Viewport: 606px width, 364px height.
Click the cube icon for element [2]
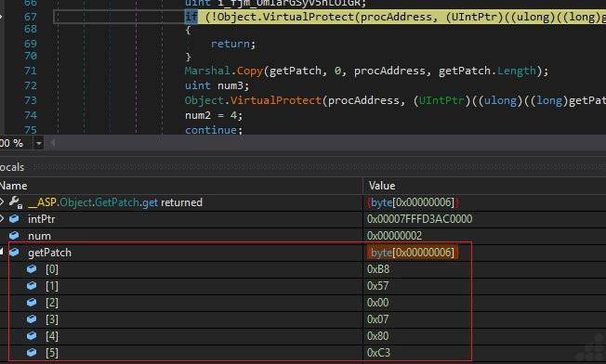point(32,302)
